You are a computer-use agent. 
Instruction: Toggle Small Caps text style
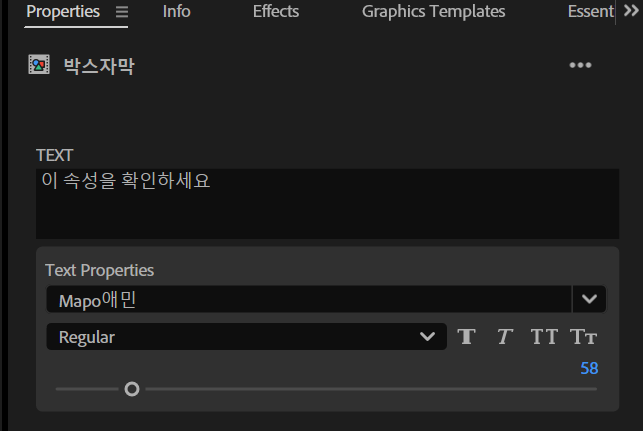(584, 337)
